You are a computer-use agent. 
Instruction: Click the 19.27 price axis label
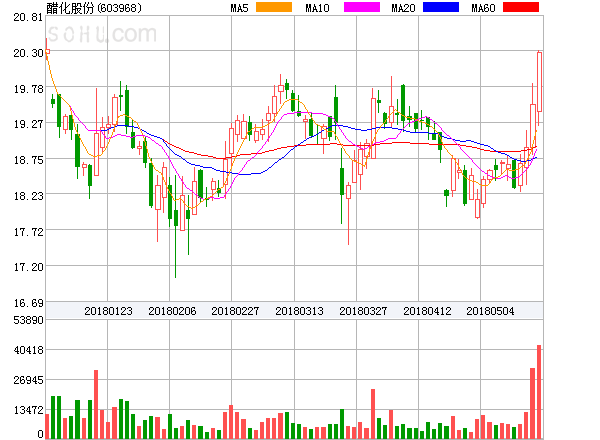click(x=28, y=124)
